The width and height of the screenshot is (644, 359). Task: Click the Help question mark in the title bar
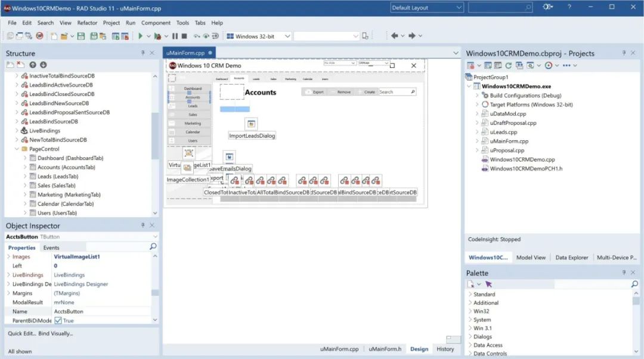point(569,7)
